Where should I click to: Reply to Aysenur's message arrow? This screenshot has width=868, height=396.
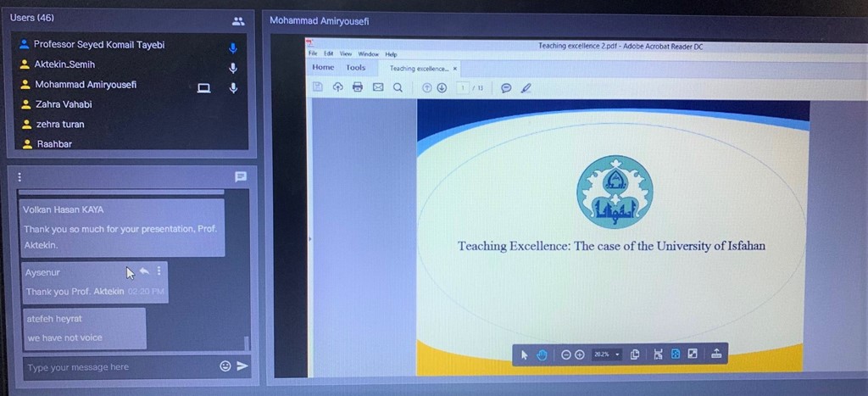(144, 271)
